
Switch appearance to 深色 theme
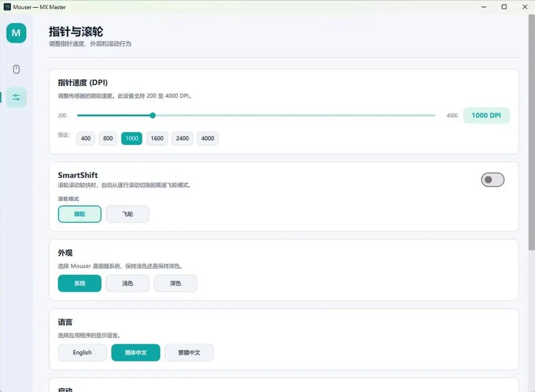(175, 283)
